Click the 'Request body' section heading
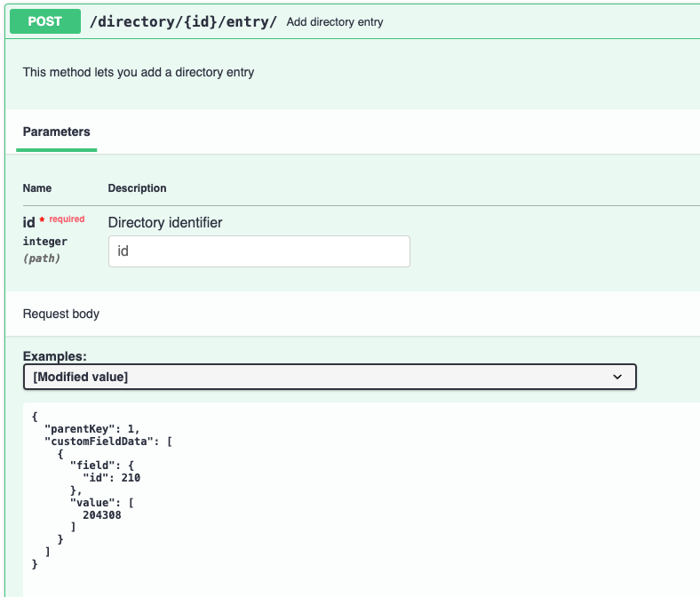Image resolution: width=700 pixels, height=597 pixels. pyautogui.click(x=61, y=314)
